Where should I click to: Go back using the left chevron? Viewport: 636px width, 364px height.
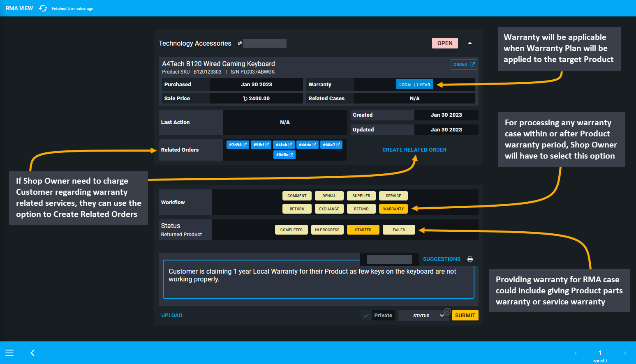[32, 353]
